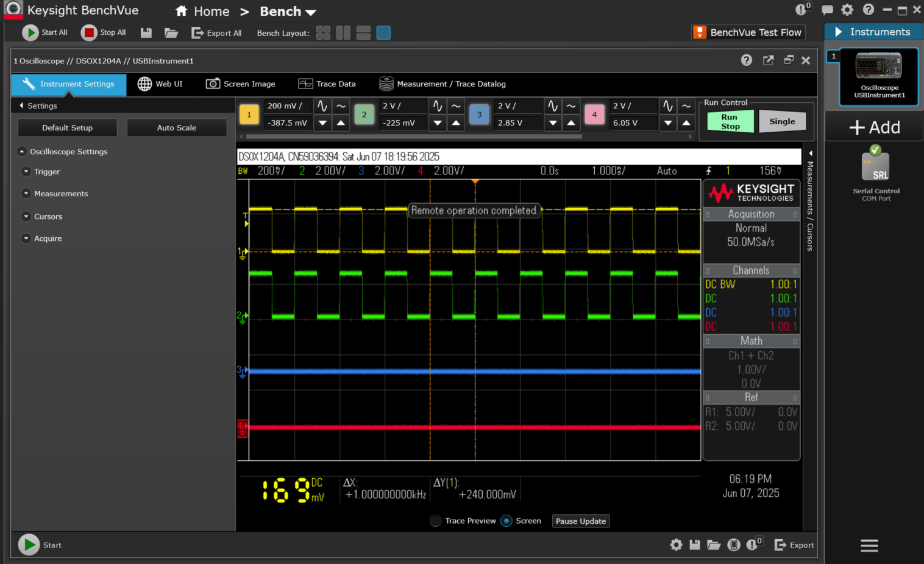Open the hamburger menu at bottom right
The image size is (924, 564).
[x=869, y=546]
